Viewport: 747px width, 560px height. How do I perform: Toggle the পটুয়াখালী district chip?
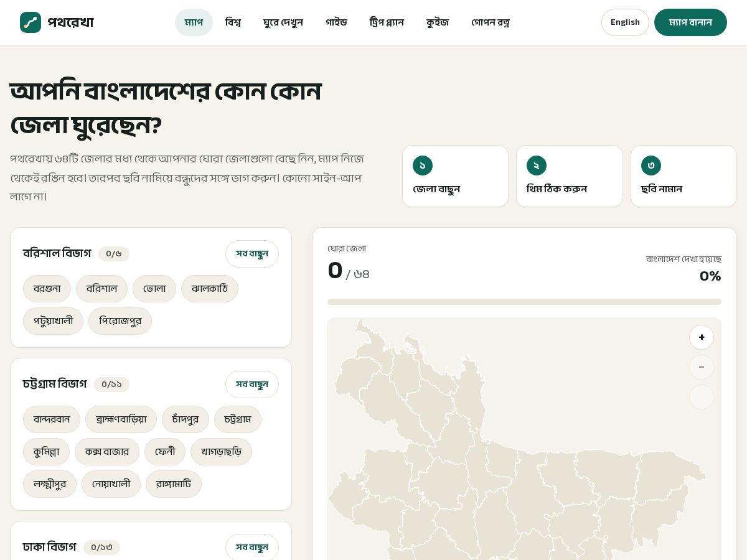tap(53, 321)
